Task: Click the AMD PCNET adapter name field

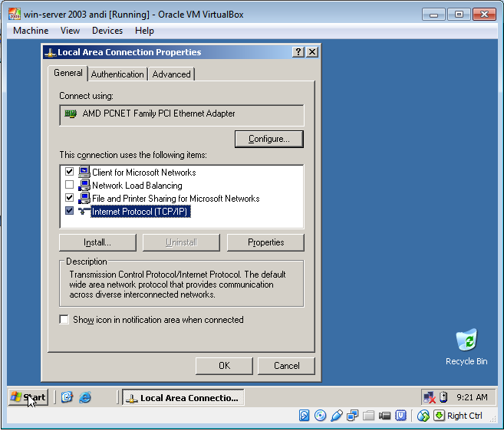Action: pos(182,115)
